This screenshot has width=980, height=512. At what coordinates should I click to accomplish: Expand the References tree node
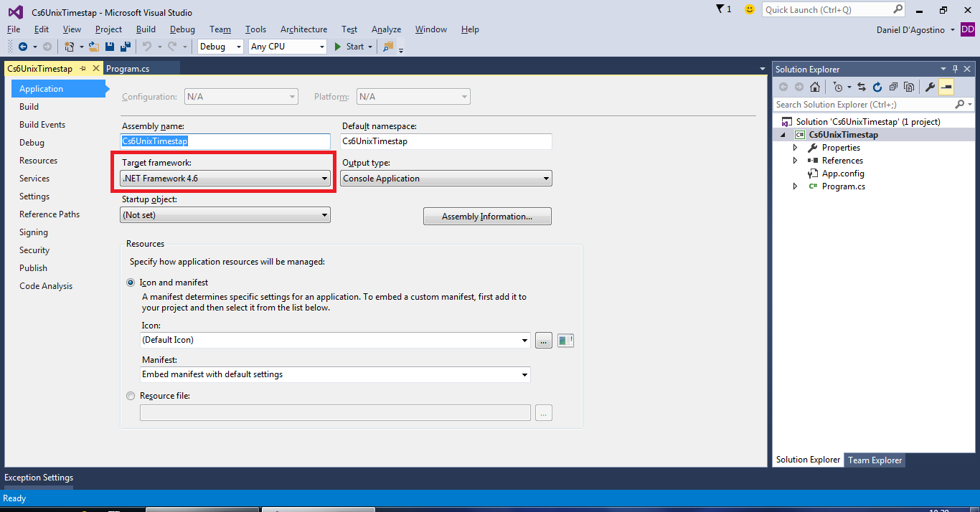tap(795, 161)
